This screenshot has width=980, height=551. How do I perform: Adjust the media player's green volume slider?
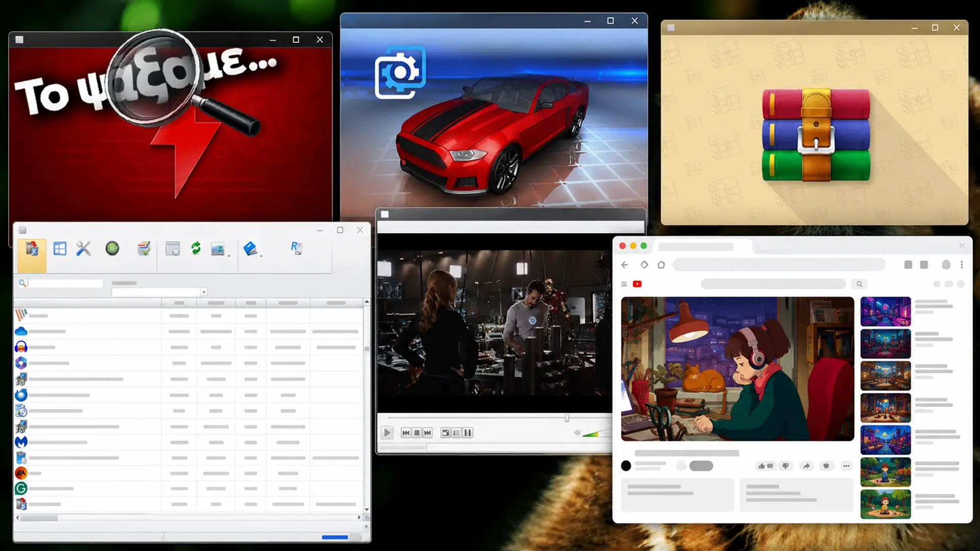(597, 434)
